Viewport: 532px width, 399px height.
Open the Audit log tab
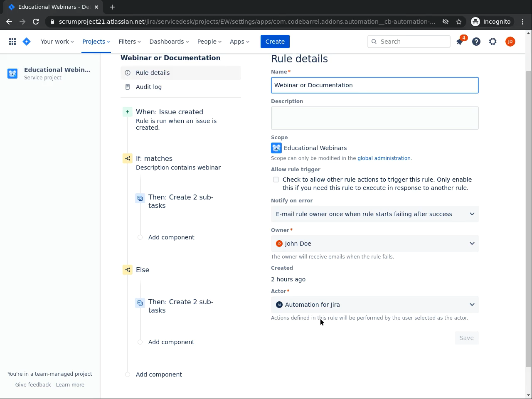pyautogui.click(x=149, y=87)
